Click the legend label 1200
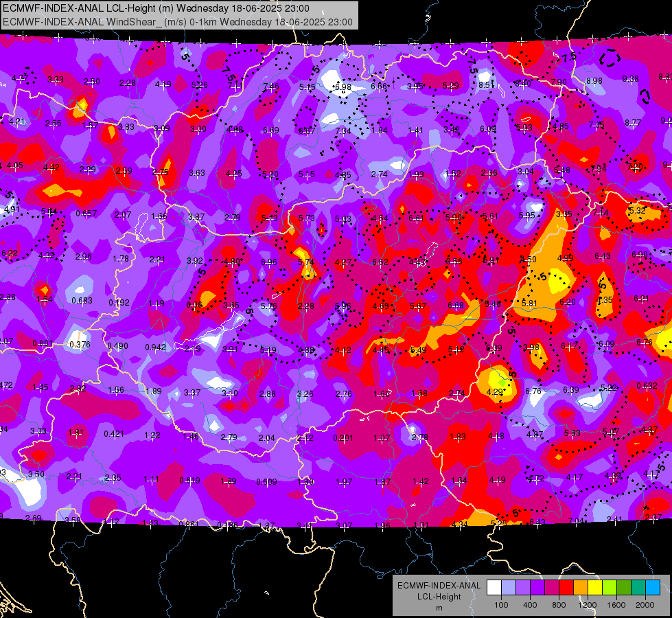Image resolution: width=672 pixels, height=618 pixels. click(588, 605)
